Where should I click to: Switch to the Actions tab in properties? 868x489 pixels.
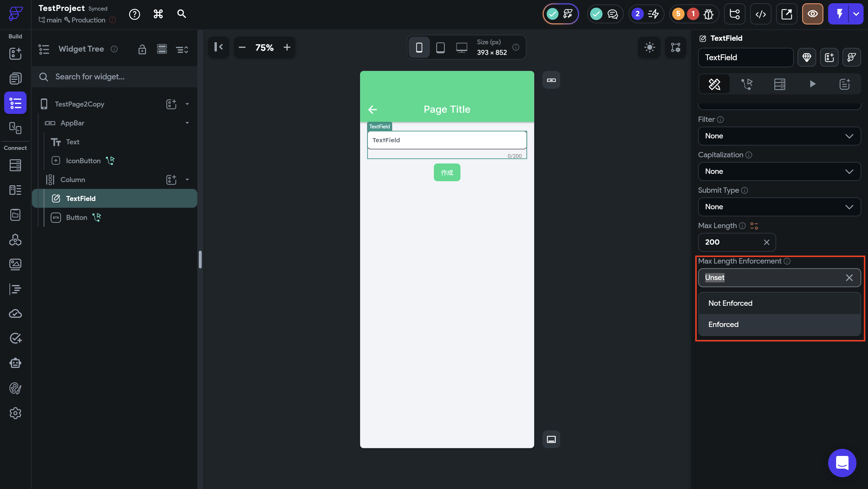point(747,84)
